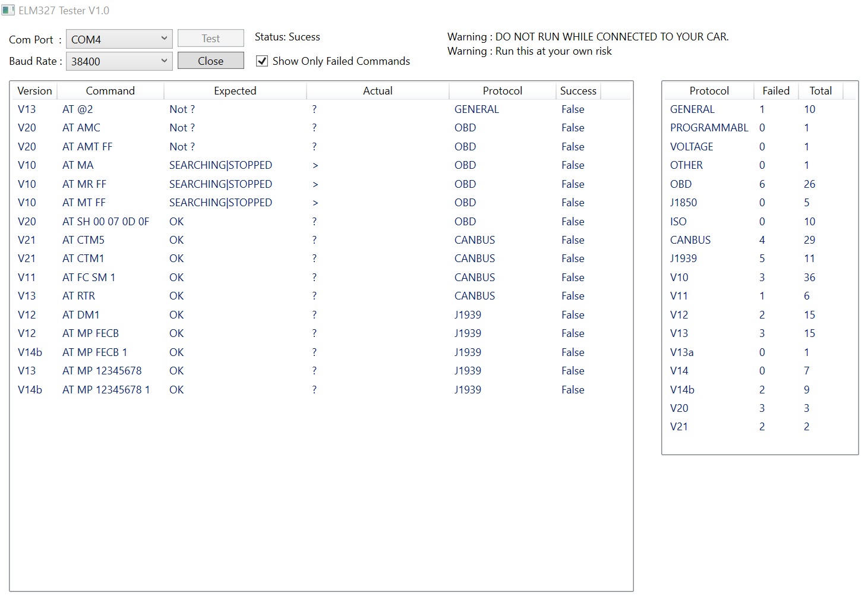Open the Com Port dropdown arrow
The image size is (868, 605).
165,39
